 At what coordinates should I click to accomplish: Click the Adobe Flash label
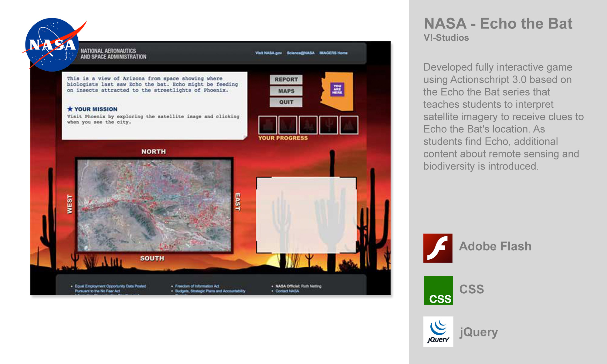495,246
